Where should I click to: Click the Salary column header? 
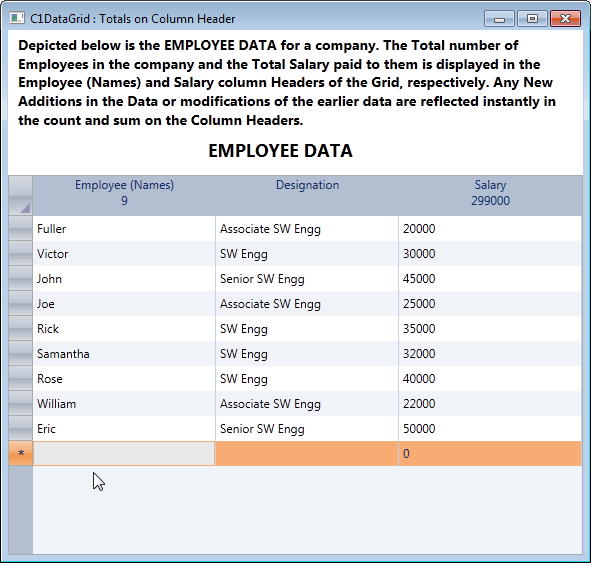(x=490, y=195)
